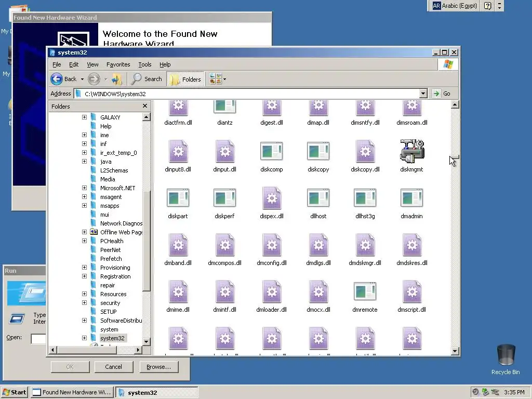Select the dmadmin program icon
This screenshot has width=532, height=399.
411,198
